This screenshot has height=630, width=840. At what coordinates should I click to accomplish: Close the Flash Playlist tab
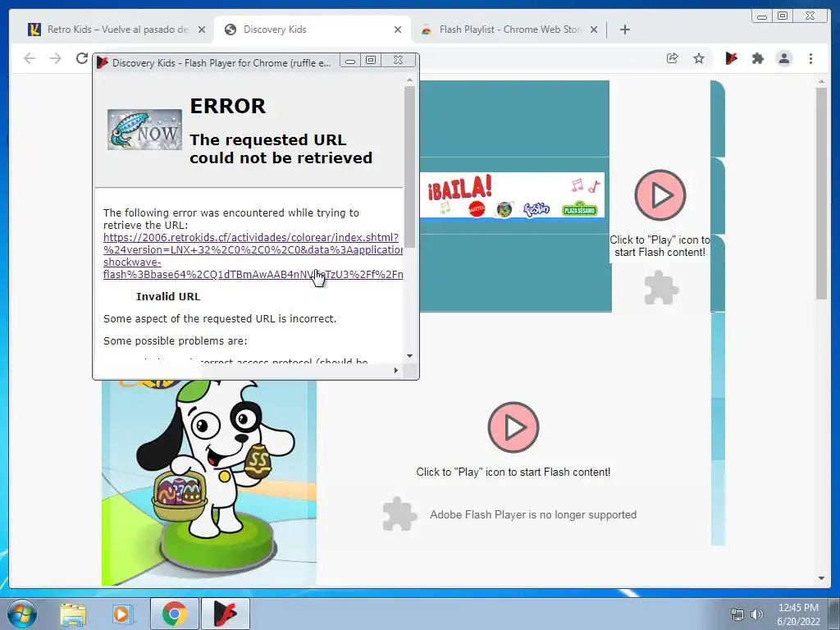[x=594, y=30]
